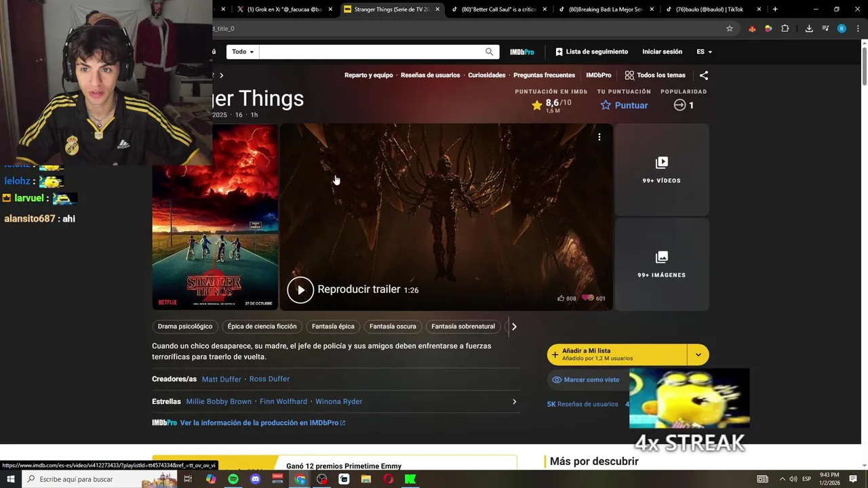Open the notifications center icon

click(852, 479)
